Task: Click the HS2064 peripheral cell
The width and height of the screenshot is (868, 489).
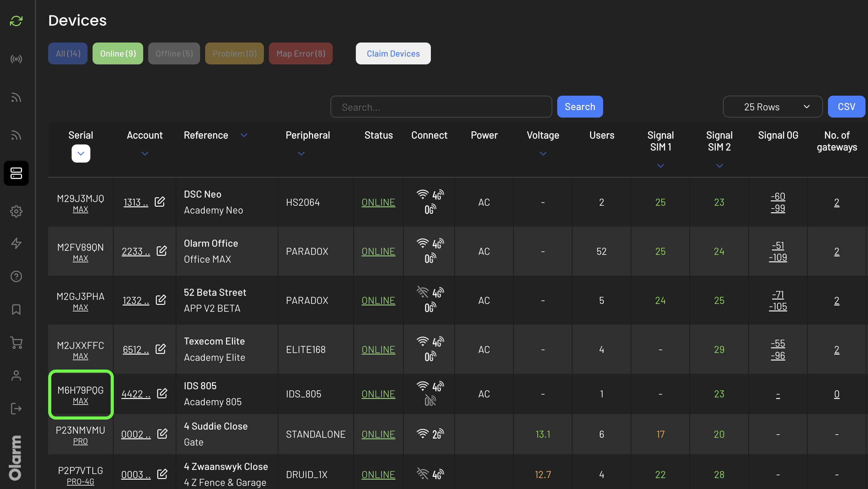Action: pyautogui.click(x=303, y=202)
